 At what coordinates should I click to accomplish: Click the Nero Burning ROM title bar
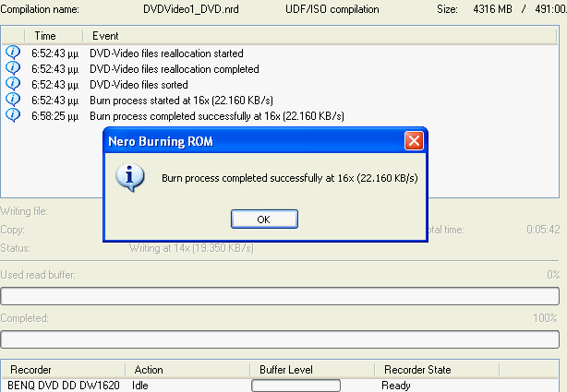coord(249,141)
